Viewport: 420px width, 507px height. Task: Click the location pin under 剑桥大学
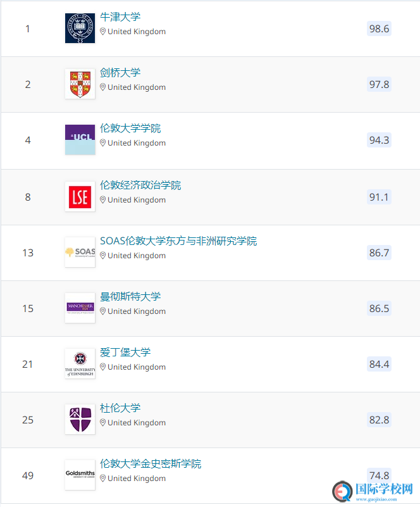[102, 87]
